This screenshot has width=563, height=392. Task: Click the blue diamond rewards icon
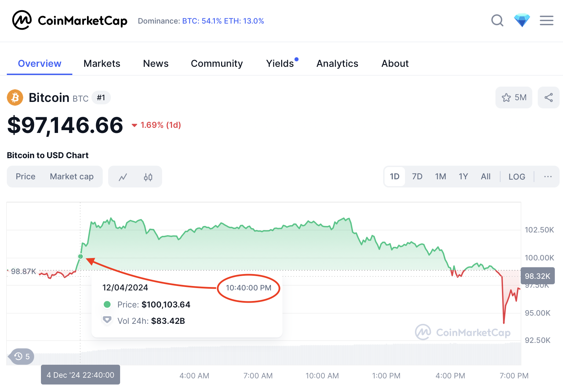pos(522,20)
